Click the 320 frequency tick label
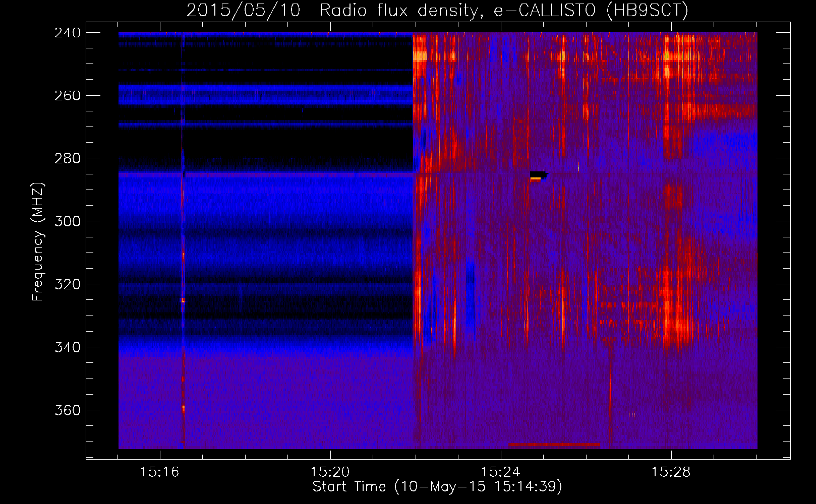This screenshot has width=816, height=504. 68,285
